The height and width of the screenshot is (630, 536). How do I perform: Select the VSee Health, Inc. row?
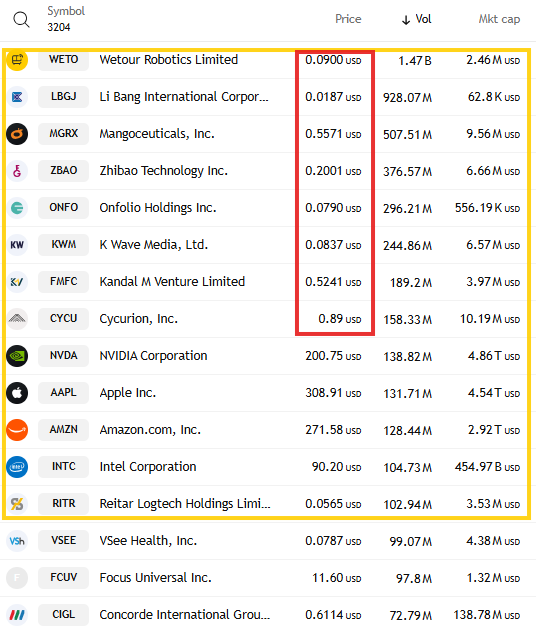(268, 541)
